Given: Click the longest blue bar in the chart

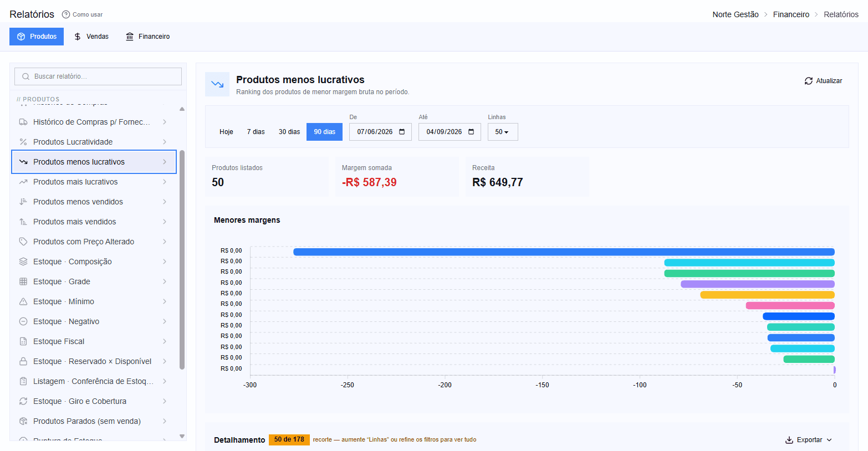Looking at the screenshot, I should pyautogui.click(x=564, y=252).
